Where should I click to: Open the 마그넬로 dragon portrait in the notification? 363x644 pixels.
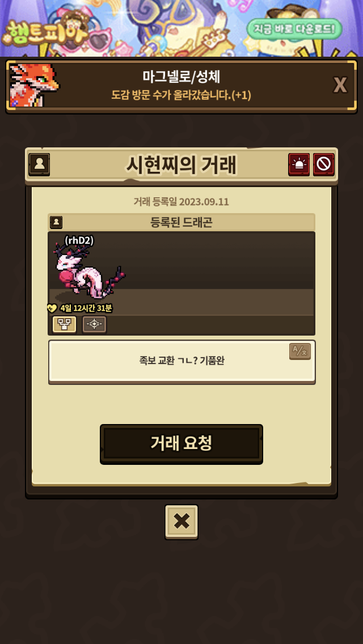coord(33,85)
